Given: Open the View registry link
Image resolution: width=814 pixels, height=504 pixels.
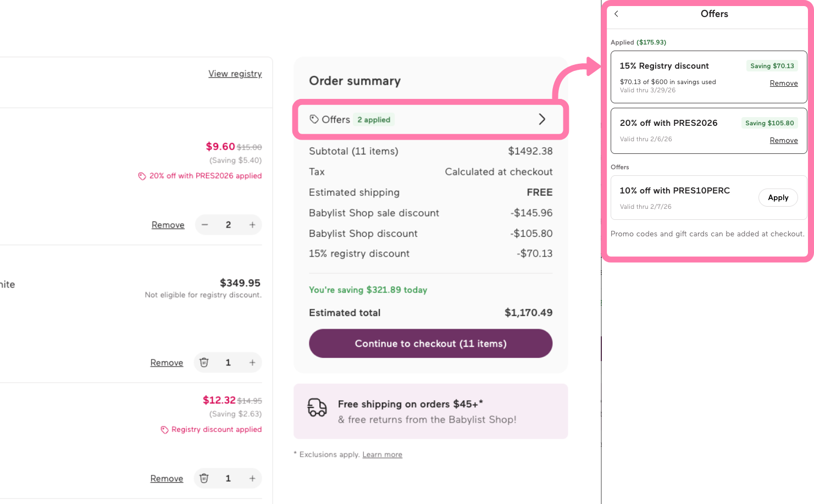Looking at the screenshot, I should pyautogui.click(x=235, y=74).
